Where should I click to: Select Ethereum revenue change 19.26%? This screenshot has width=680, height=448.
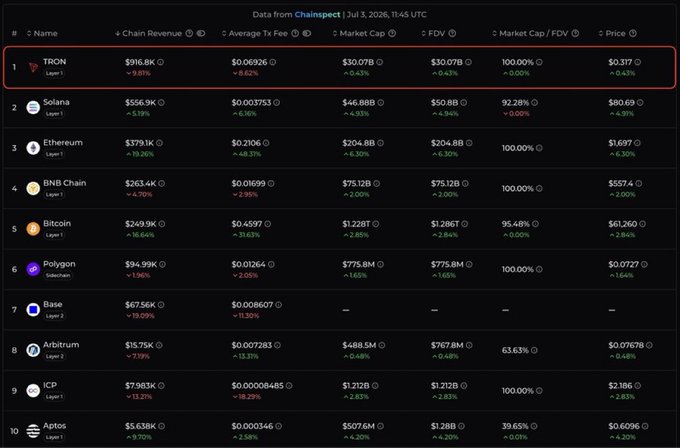tap(140, 154)
